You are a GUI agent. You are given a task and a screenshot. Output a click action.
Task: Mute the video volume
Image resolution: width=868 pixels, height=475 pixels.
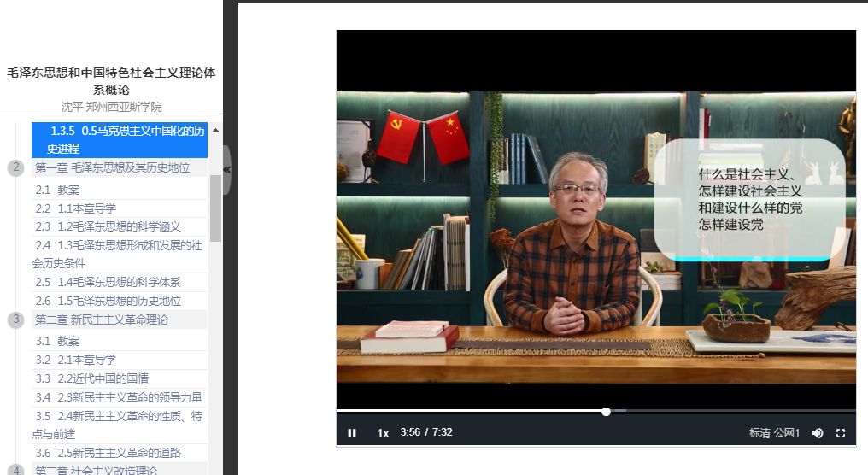[x=818, y=433]
